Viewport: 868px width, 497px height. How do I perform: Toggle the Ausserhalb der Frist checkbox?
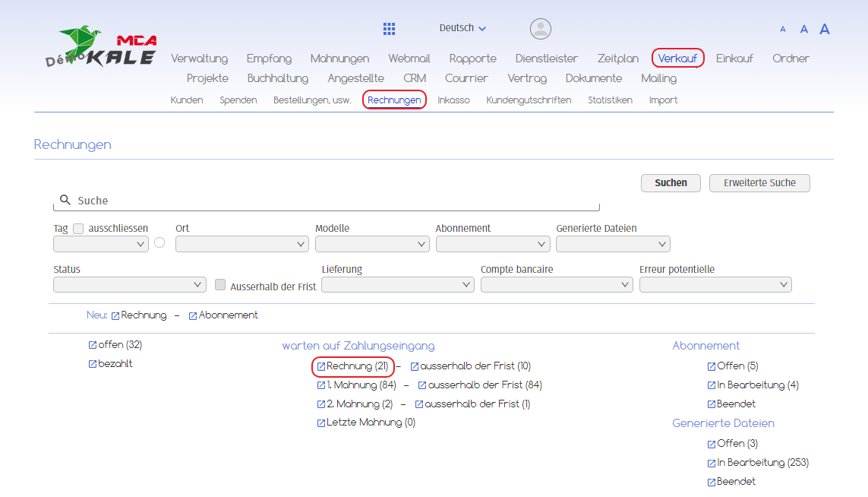tap(220, 285)
